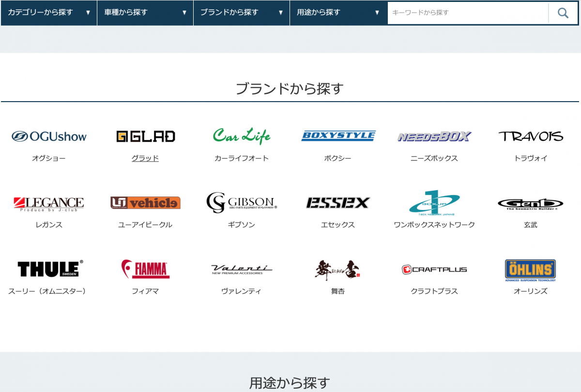
Task: Click the トラヴォイ brand name link
Action: coord(530,158)
